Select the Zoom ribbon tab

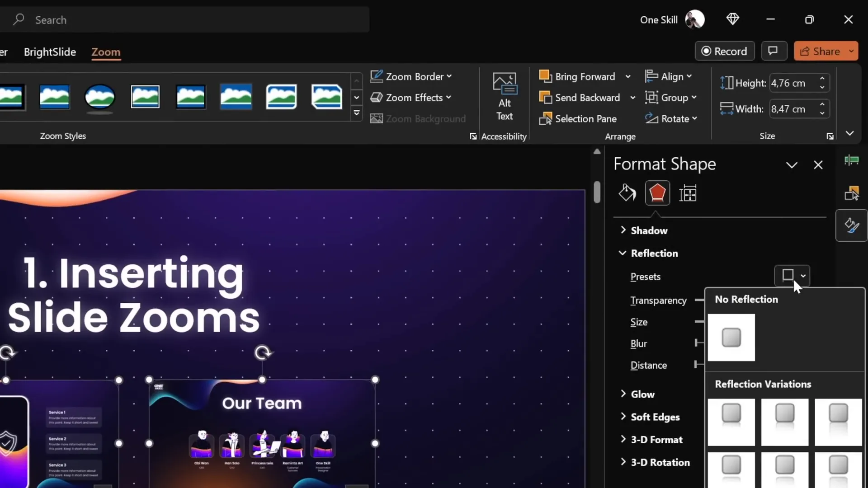point(106,52)
